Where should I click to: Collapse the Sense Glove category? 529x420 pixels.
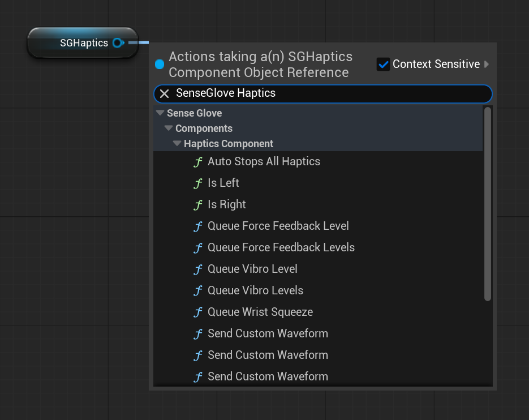pos(160,113)
